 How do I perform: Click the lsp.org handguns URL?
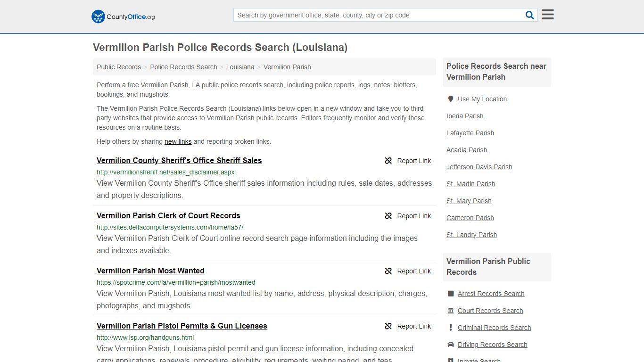coord(145,337)
